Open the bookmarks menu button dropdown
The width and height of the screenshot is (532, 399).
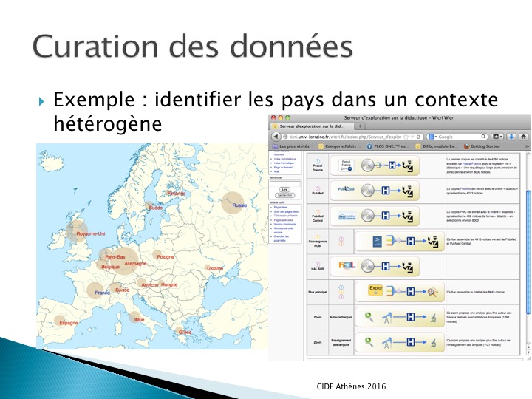click(497, 137)
